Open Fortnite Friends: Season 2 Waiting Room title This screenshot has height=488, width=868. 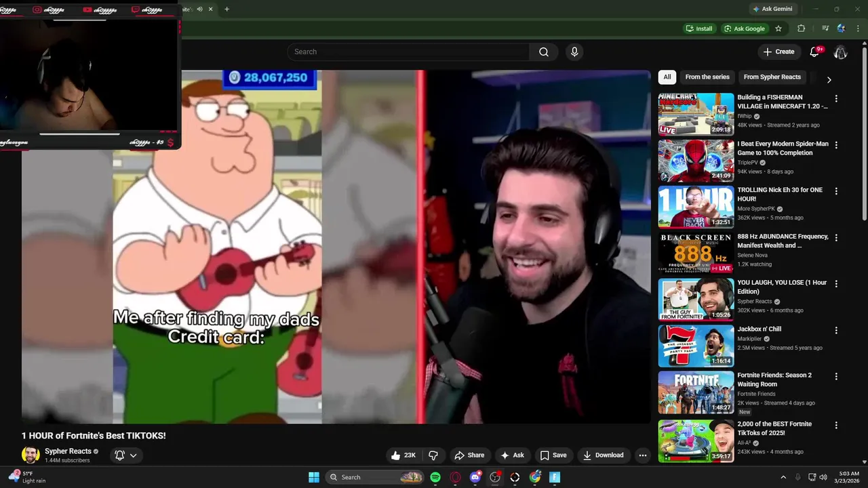774,380
